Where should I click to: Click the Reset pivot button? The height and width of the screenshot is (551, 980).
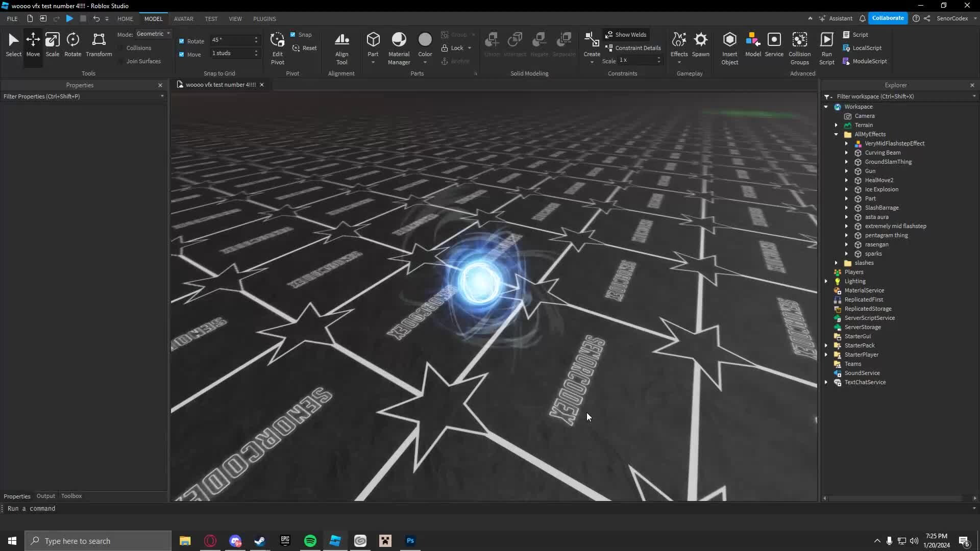point(304,47)
